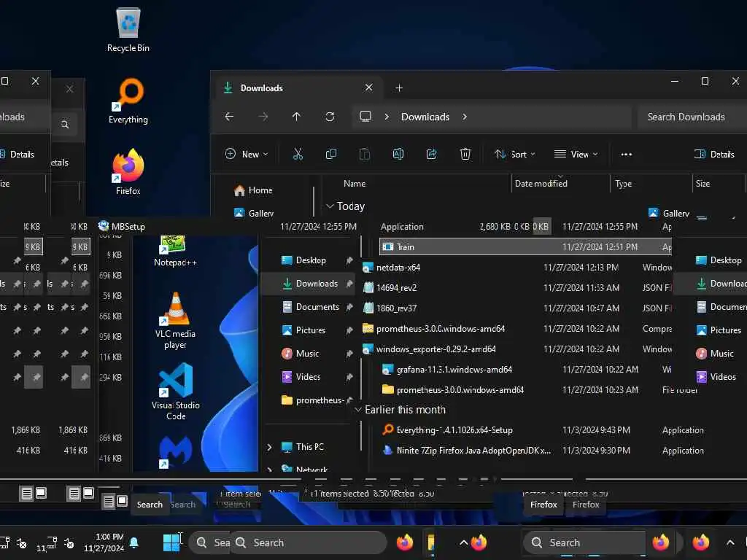Toggle the Details pane in main Downloads window
Image resolution: width=747 pixels, height=560 pixels.
pyautogui.click(x=714, y=155)
